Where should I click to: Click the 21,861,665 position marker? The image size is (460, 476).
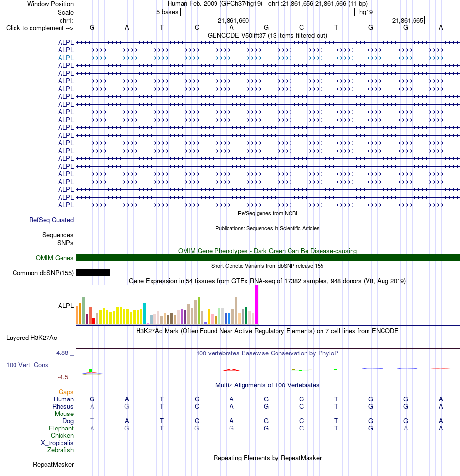(x=408, y=21)
